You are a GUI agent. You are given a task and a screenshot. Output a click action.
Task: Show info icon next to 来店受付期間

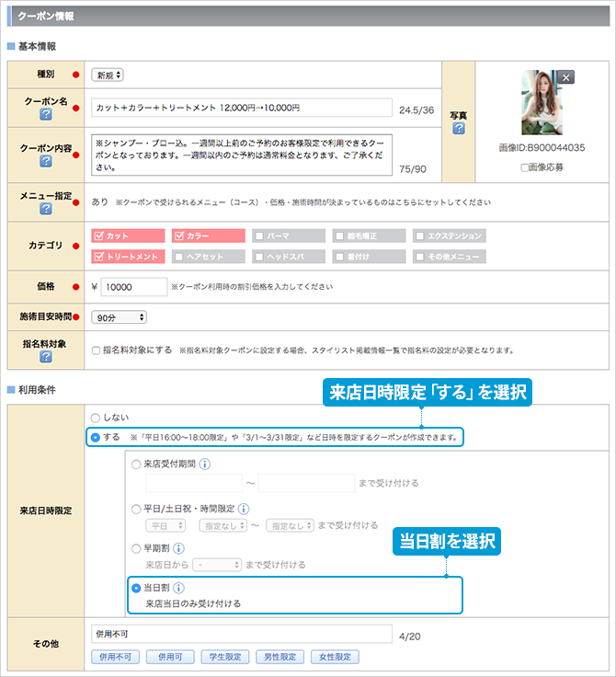[x=205, y=465]
